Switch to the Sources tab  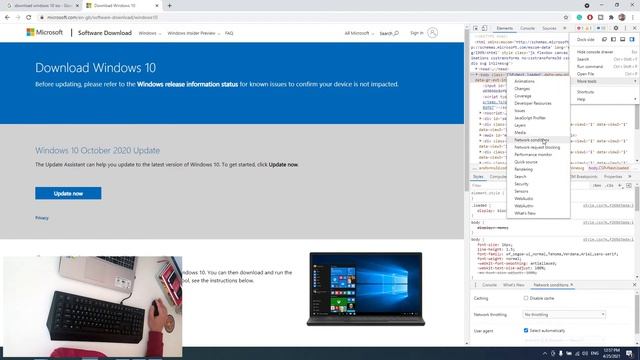coord(549,28)
